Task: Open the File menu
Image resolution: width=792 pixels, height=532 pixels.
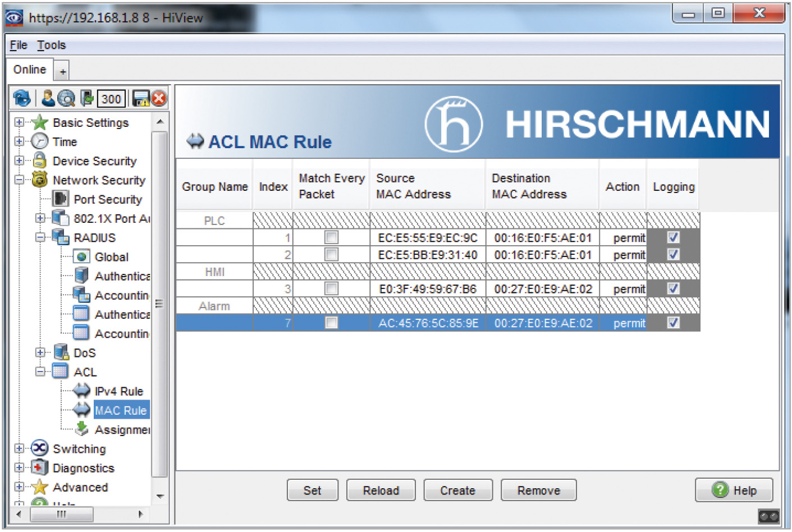Action: pos(19,45)
